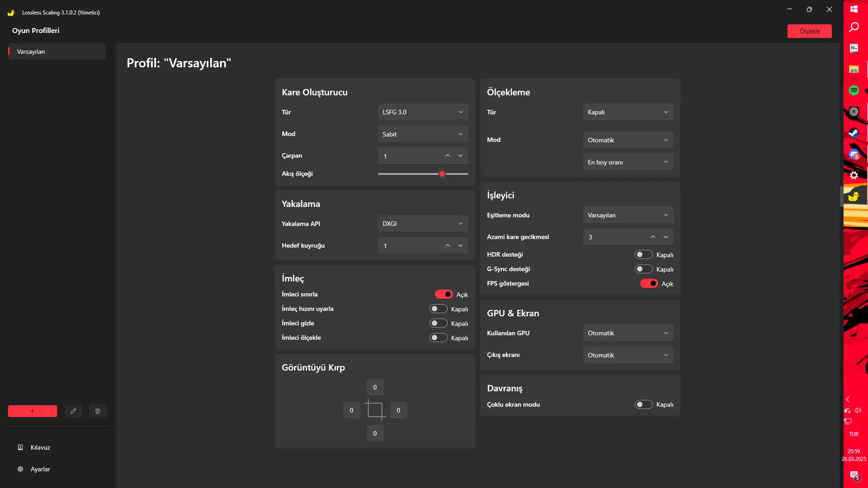Decrease Hedef kuyruğu with down arrow
Viewport: 868px width, 488px height.
[460, 245]
